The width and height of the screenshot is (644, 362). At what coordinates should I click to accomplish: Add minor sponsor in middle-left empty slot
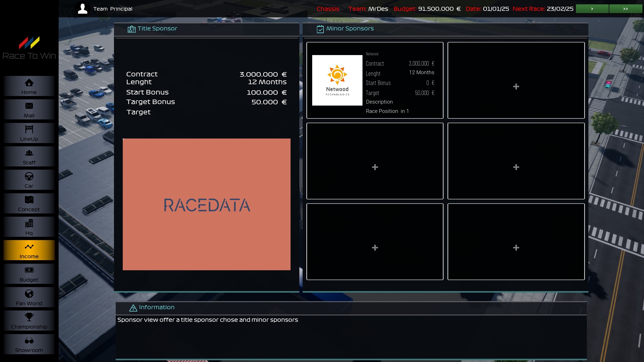point(375,167)
